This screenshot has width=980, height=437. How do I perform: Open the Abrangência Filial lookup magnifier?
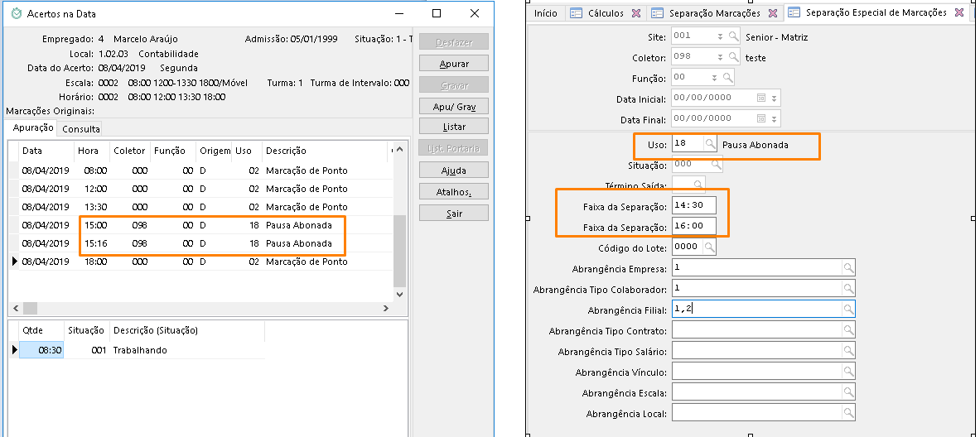tap(847, 309)
